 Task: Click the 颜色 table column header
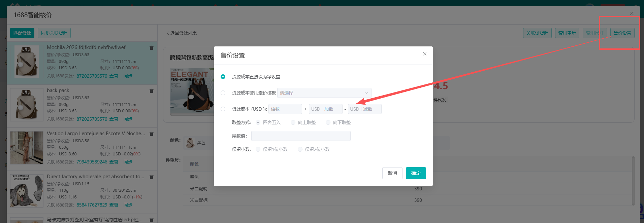pyautogui.click(x=194, y=164)
